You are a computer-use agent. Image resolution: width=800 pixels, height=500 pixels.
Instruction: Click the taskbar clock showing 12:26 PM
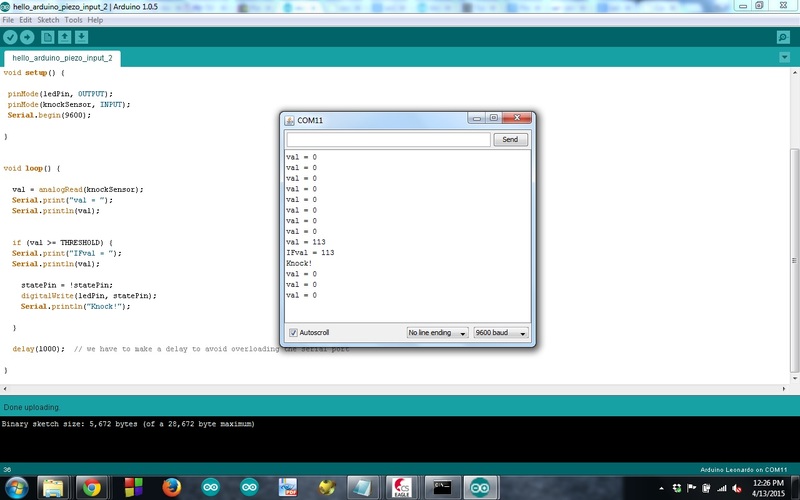[x=767, y=488]
